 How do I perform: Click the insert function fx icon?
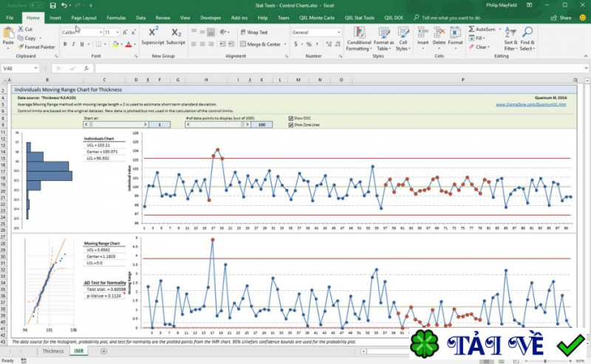[86, 68]
